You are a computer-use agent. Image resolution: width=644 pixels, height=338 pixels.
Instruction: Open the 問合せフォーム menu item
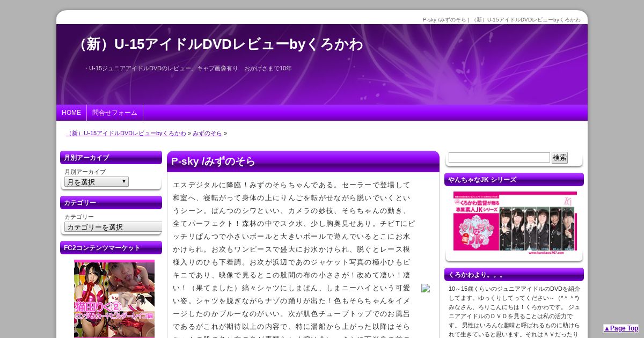point(115,113)
